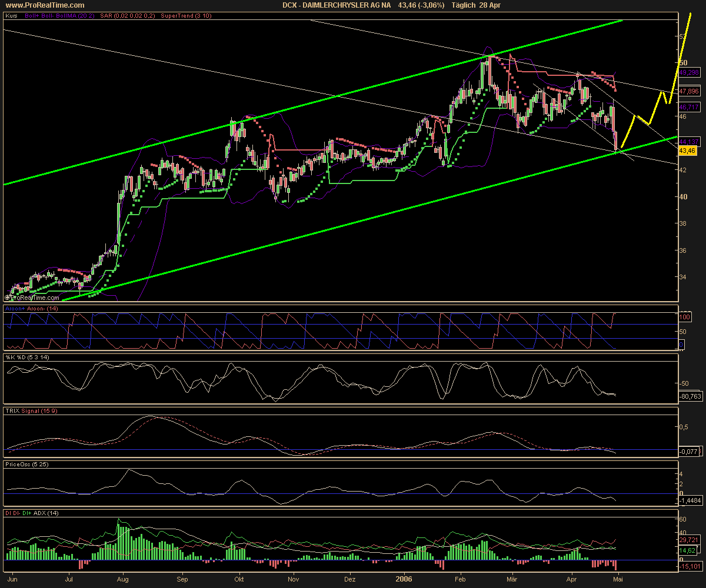Click the 'TRIX Signal (15 9)' panel label
The image size is (706, 588).
pyautogui.click(x=30, y=411)
